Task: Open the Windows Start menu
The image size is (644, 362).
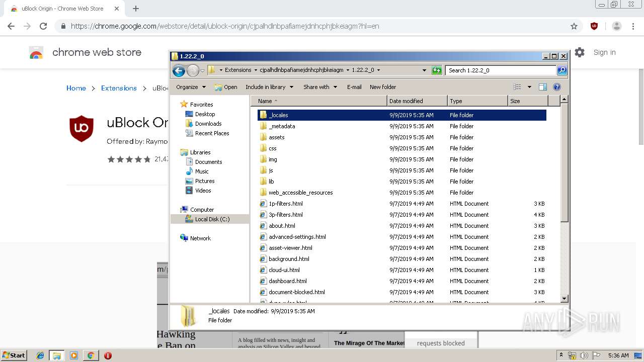Action: pos(14,355)
